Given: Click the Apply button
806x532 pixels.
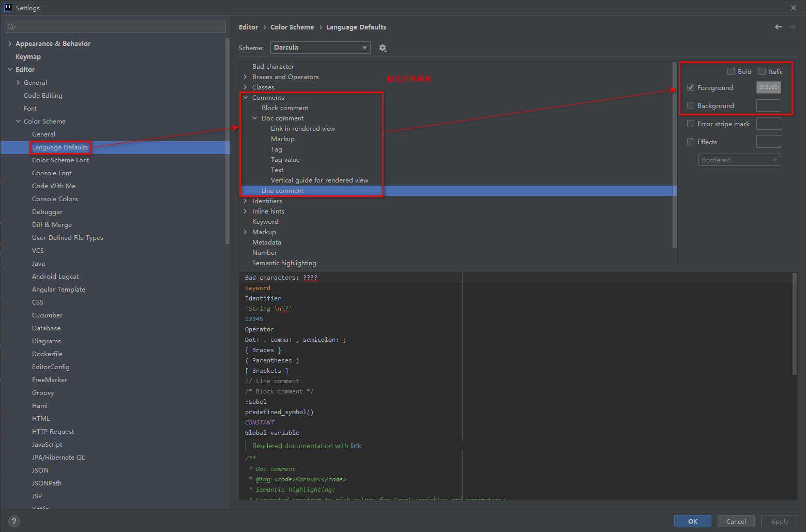Looking at the screenshot, I should point(779,521).
